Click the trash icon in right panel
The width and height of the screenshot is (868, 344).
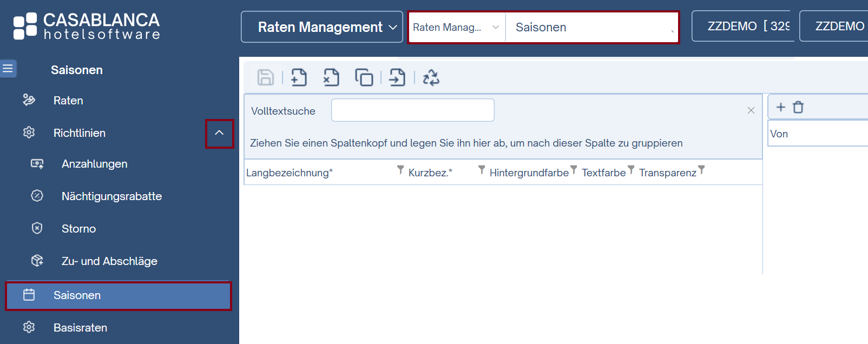[x=798, y=107]
